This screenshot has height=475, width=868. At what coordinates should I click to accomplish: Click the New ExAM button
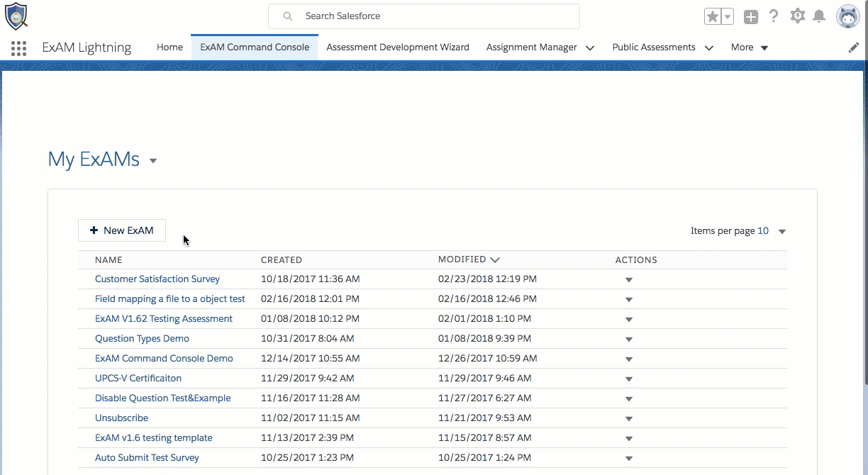[122, 230]
